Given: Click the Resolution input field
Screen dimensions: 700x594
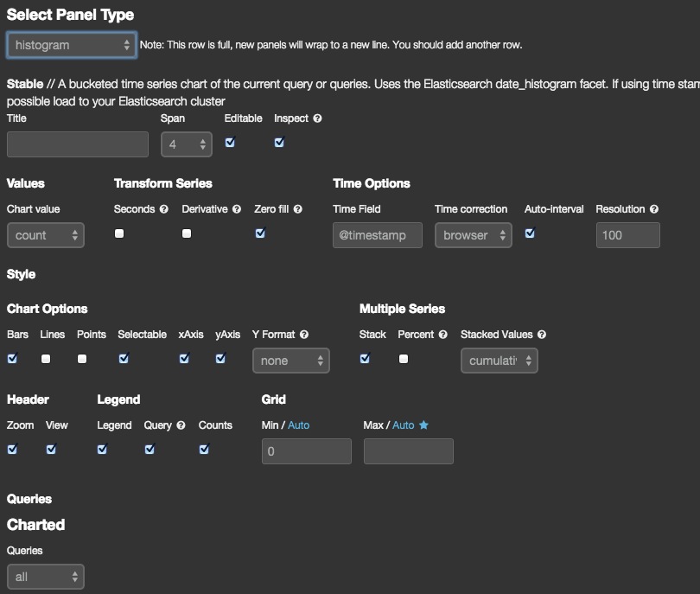Looking at the screenshot, I should coord(627,235).
